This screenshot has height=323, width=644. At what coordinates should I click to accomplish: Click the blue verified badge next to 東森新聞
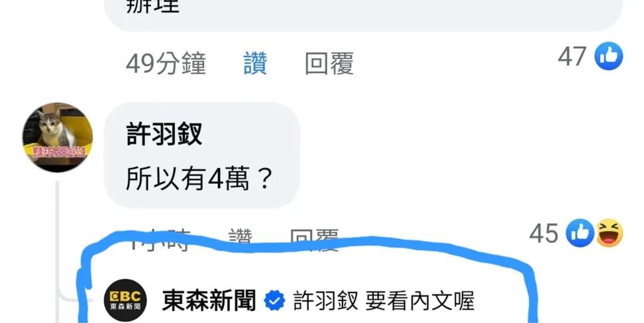274,301
